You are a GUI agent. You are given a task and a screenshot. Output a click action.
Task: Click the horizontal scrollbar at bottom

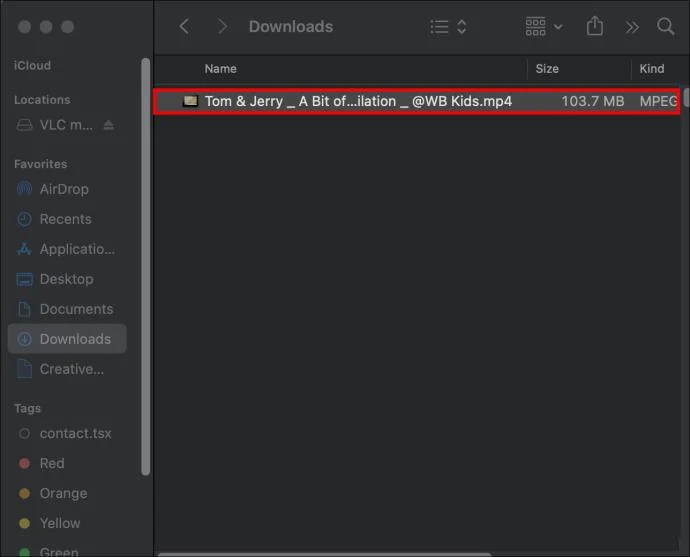pyautogui.click(x=324, y=554)
